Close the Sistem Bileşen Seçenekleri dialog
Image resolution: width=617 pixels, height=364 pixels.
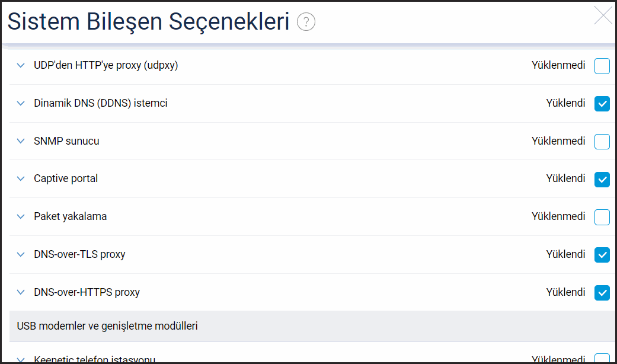(x=603, y=16)
